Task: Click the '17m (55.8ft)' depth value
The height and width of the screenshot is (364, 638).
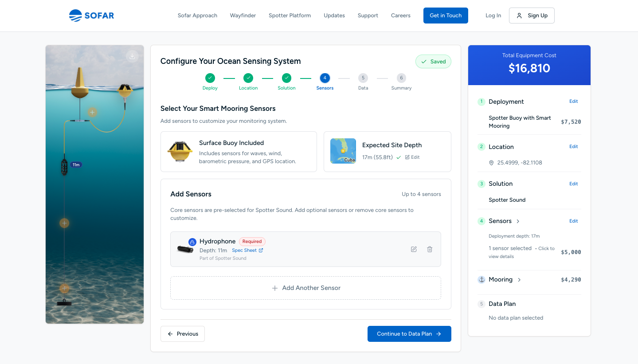Action: [377, 157]
